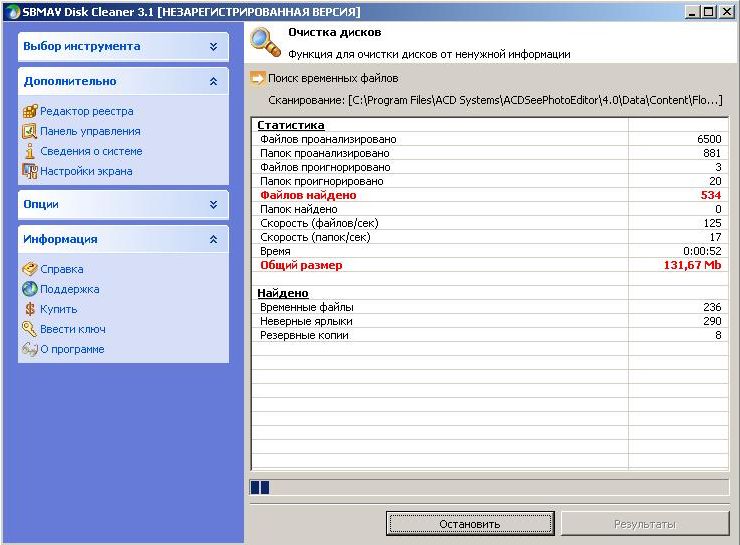The width and height of the screenshot is (740, 545).
Task: Select the Папок проанализировано row
Action: coord(490,153)
